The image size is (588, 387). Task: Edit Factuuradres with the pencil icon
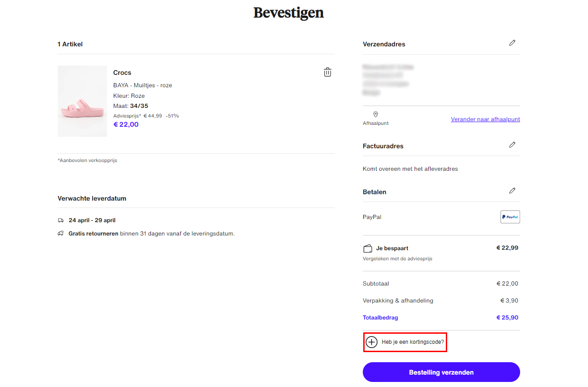[x=512, y=145]
